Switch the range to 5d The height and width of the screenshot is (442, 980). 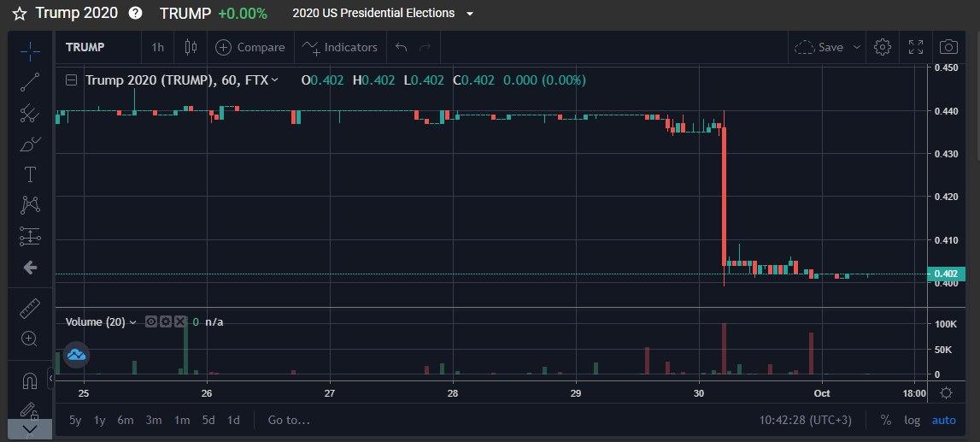208,420
